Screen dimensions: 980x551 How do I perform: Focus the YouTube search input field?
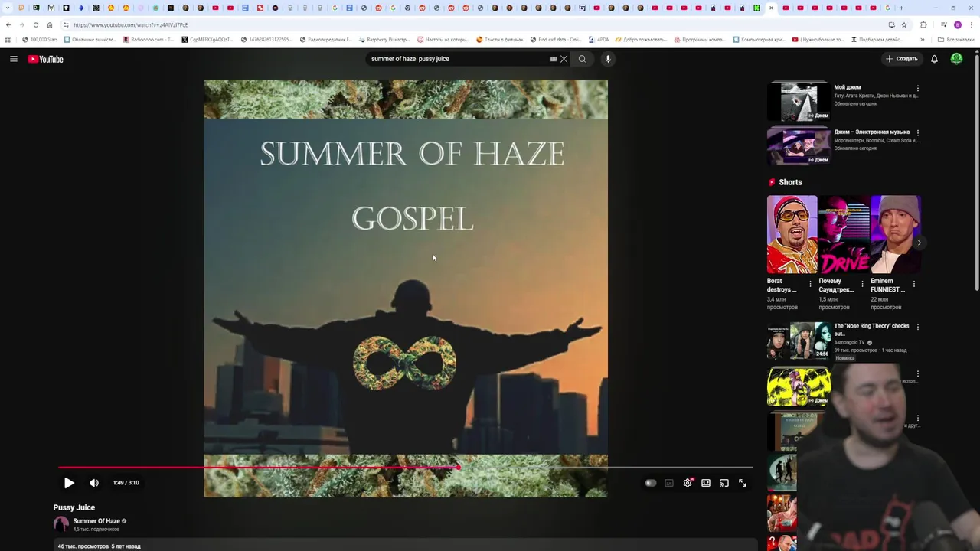[458, 59]
